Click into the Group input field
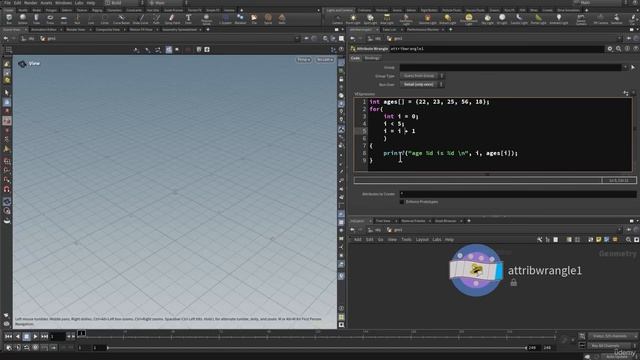Viewport: 640px width, 360px height. click(510, 67)
